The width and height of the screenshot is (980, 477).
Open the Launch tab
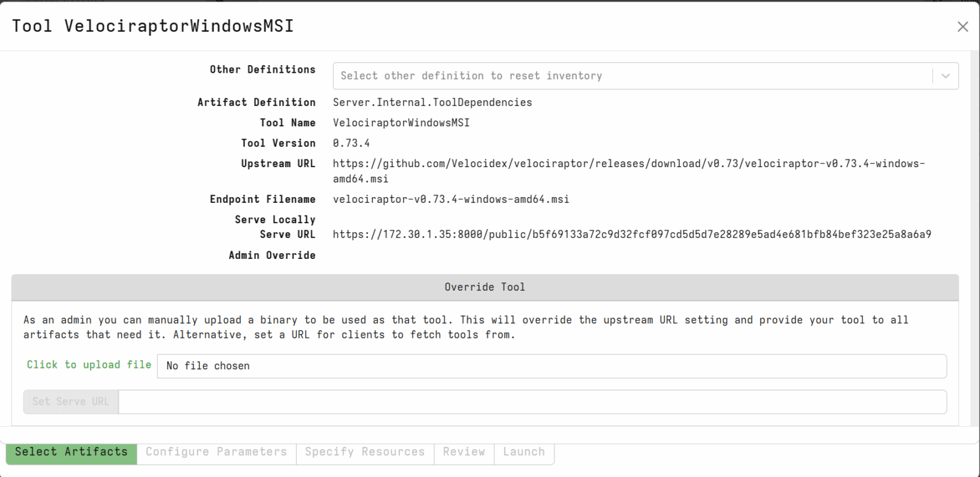pyautogui.click(x=523, y=451)
